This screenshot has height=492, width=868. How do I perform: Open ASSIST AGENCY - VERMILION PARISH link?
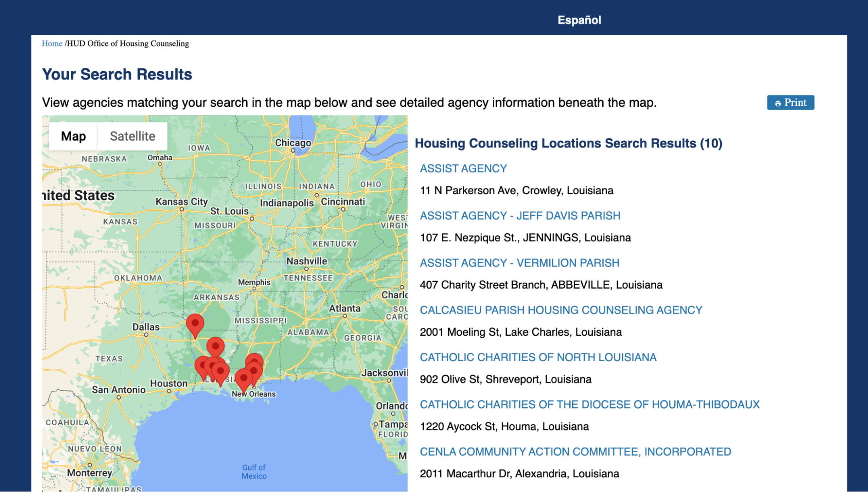click(519, 263)
